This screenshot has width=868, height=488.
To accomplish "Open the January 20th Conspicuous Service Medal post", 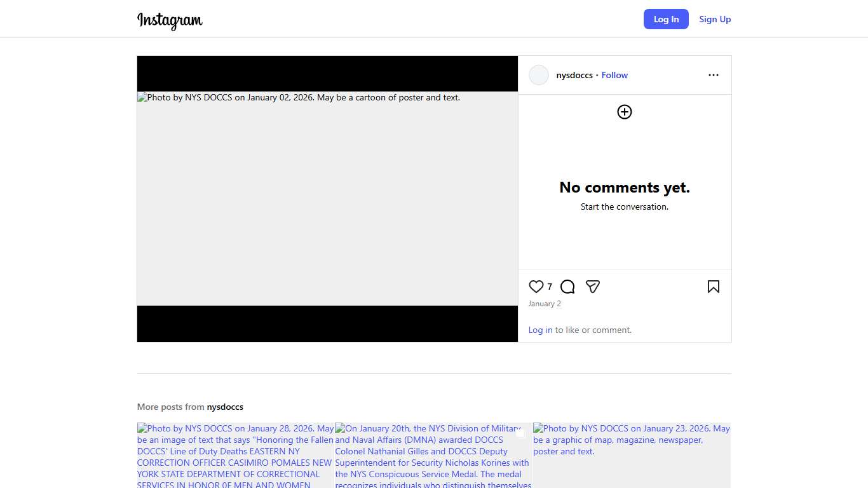I will pyautogui.click(x=433, y=455).
